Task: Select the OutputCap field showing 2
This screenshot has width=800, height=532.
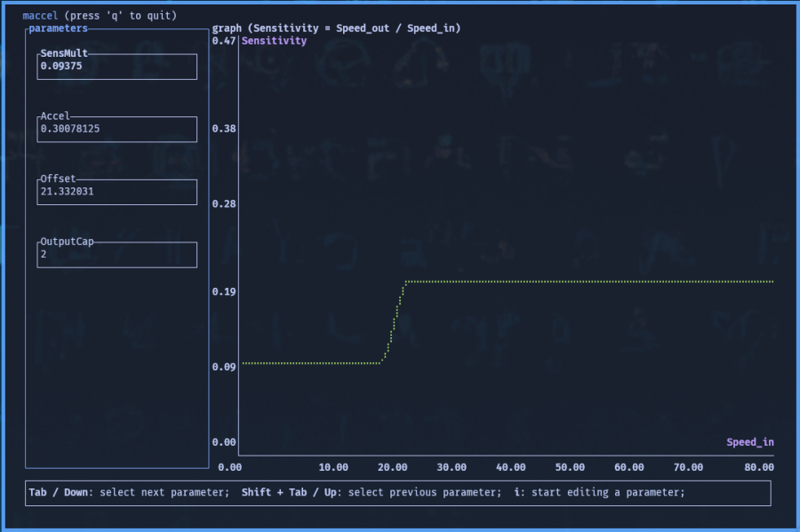Action: [117, 254]
